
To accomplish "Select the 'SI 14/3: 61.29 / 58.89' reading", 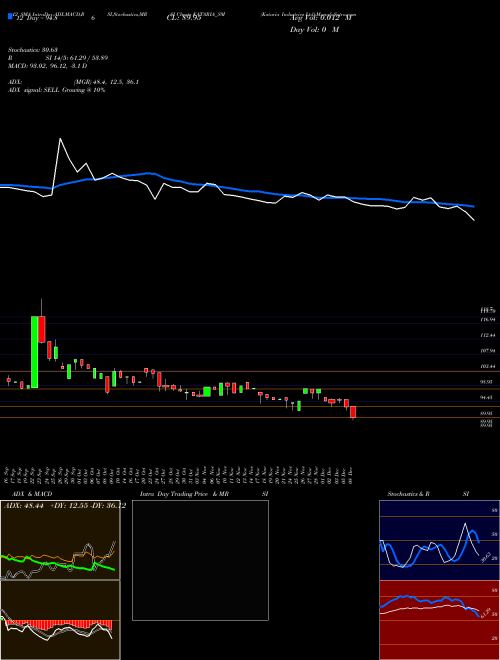I will 77,58.
